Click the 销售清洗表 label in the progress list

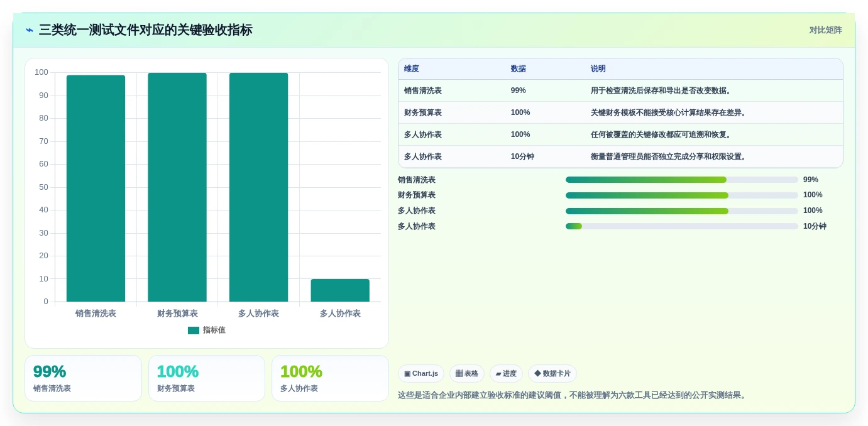[417, 180]
